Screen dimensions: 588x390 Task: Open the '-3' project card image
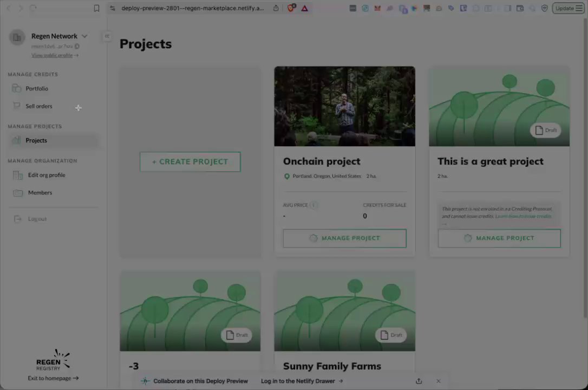pos(190,311)
